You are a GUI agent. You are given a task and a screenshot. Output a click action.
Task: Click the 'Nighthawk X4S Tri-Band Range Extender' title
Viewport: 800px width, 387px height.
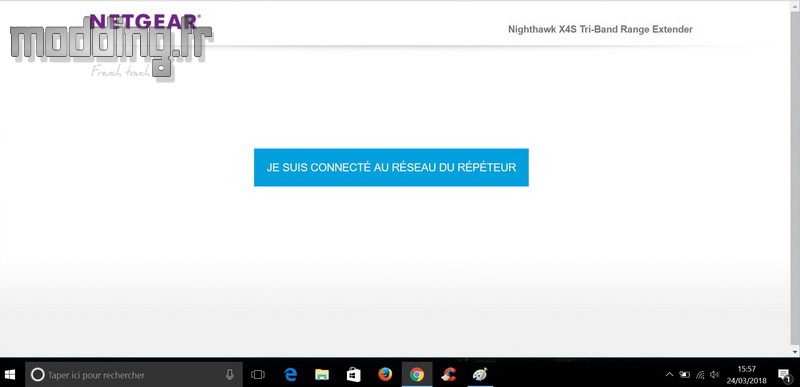(600, 30)
